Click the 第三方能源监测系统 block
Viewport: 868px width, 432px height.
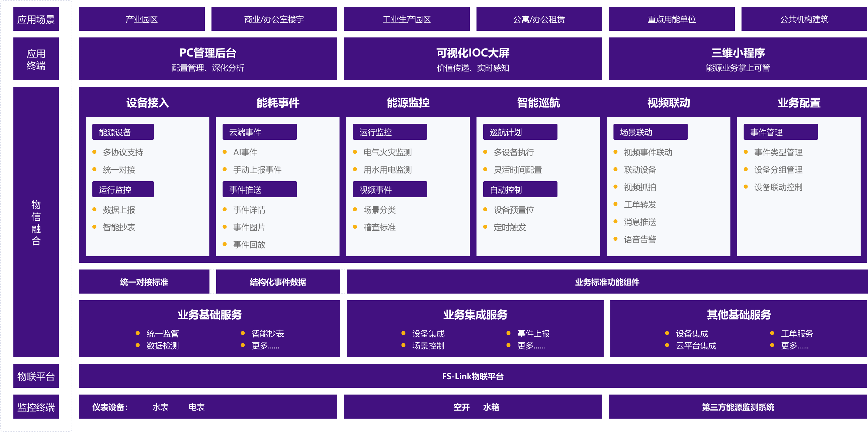(x=737, y=407)
